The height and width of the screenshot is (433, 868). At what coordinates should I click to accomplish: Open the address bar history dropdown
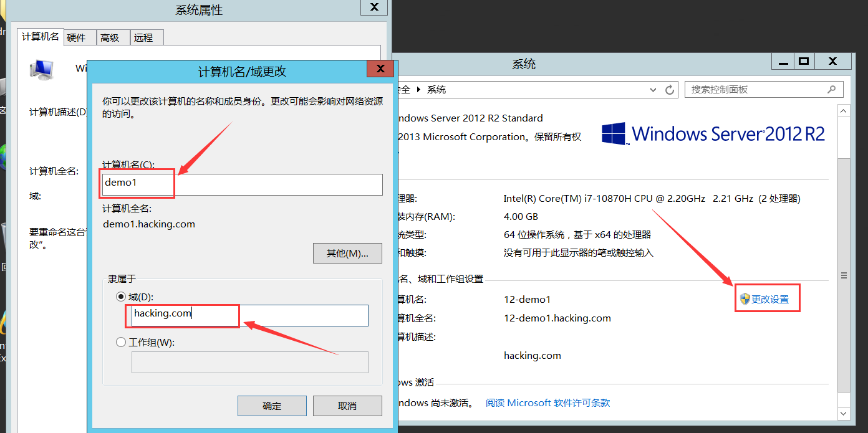pos(652,89)
